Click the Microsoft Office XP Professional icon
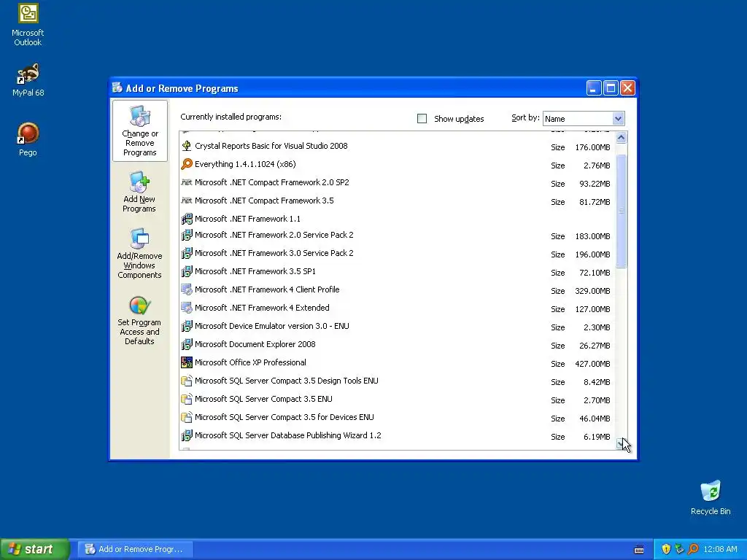This screenshot has height=560, width=747. [x=187, y=362]
